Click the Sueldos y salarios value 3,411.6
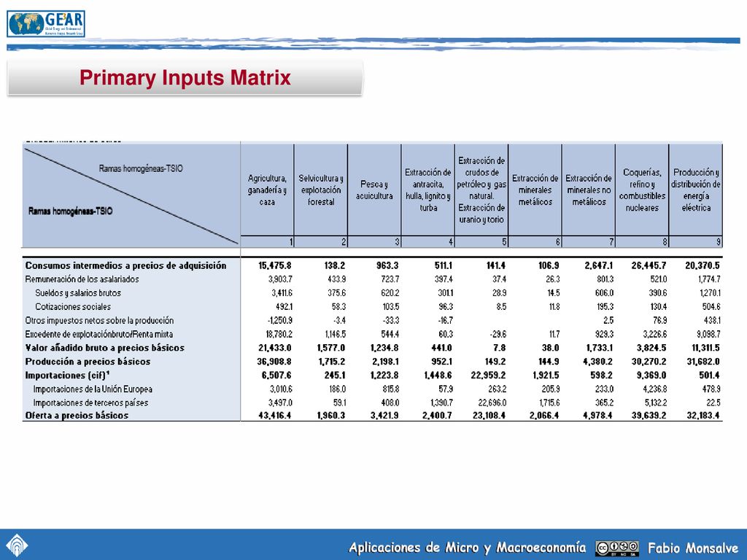Screen dimensions: 747x560 click(282, 293)
